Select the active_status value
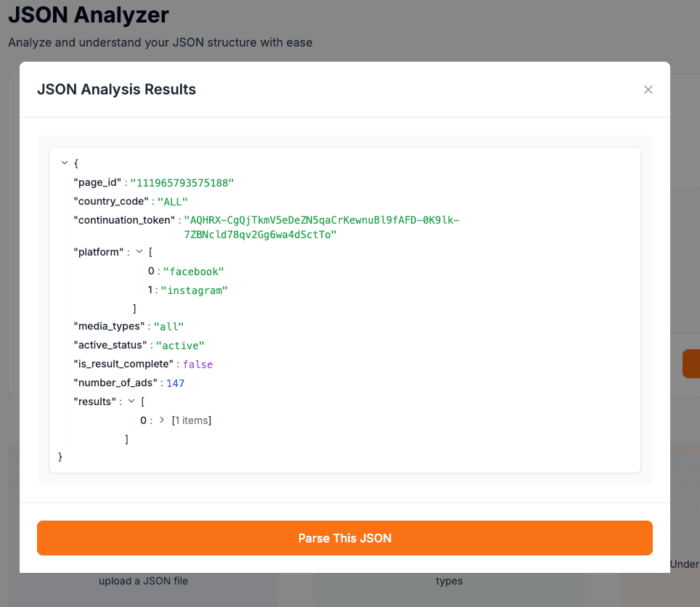Screen dimensions: 700x607 (x=179, y=345)
